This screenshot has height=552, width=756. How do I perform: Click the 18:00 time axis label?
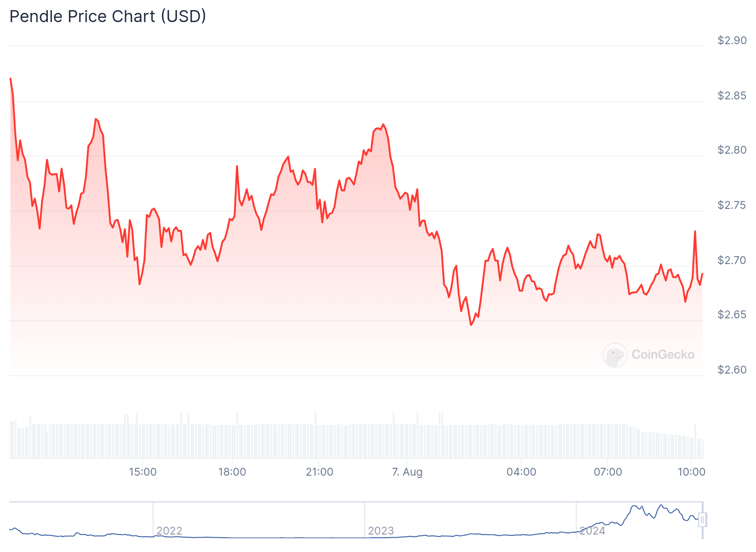coord(232,472)
